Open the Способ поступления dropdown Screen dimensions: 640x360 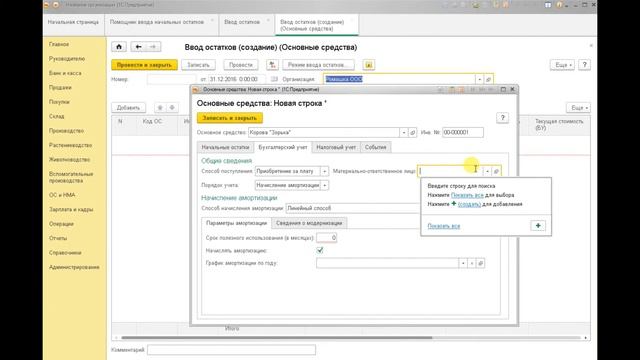click(324, 171)
